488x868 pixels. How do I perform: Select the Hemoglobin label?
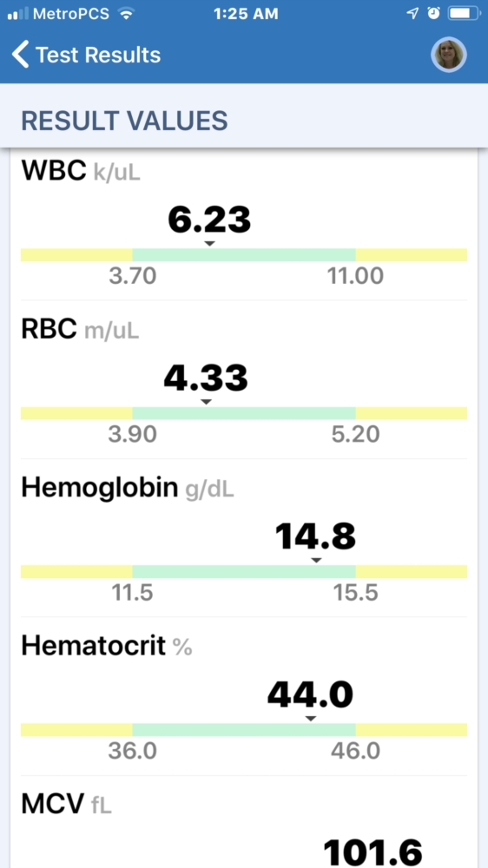[x=100, y=488]
